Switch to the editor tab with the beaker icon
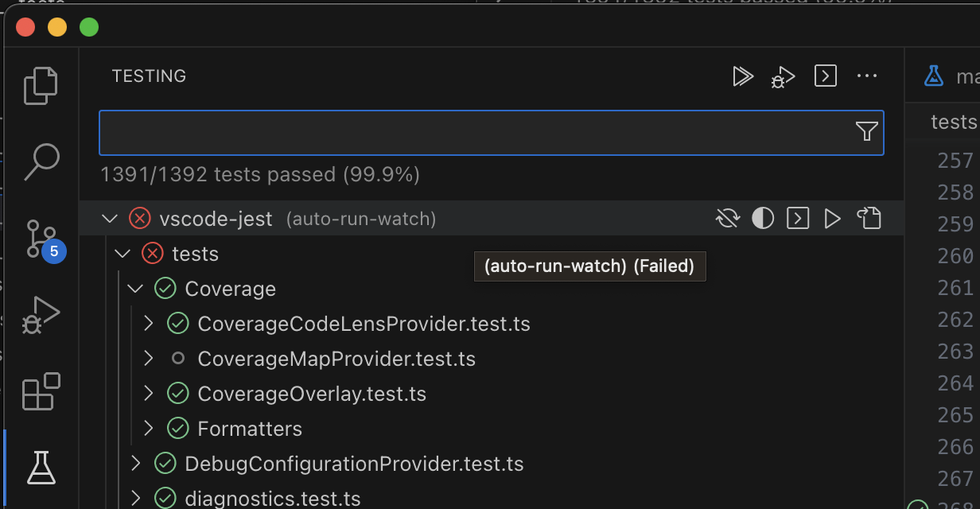 [x=933, y=76]
